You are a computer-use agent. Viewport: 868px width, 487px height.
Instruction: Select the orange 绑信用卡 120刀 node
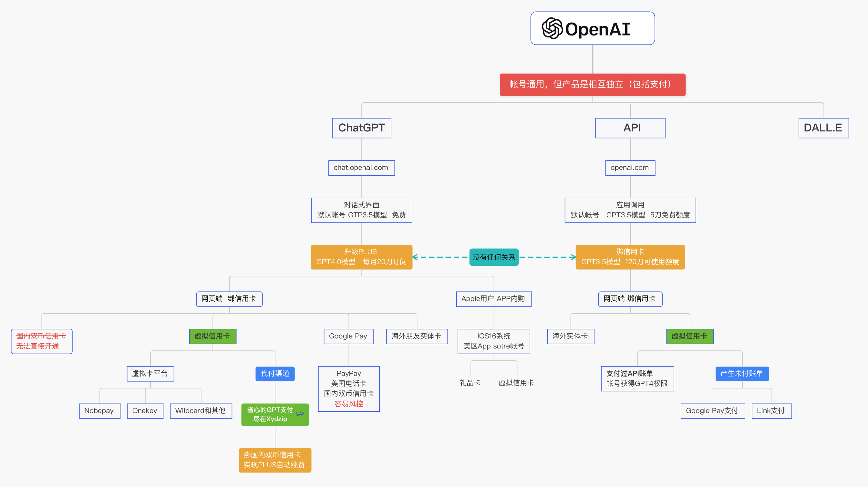[x=630, y=257]
